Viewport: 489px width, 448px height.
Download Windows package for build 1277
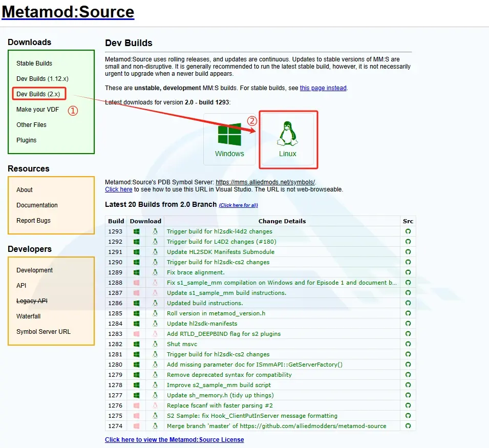click(x=136, y=395)
